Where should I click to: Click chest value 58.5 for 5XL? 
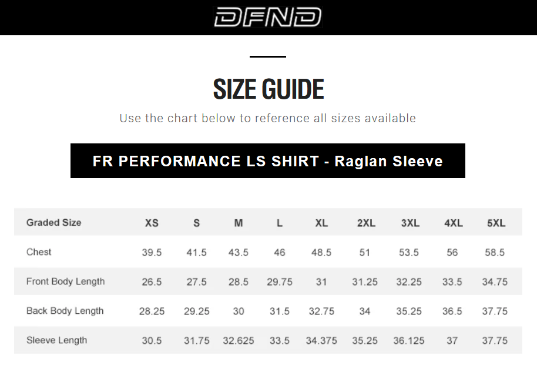495,253
